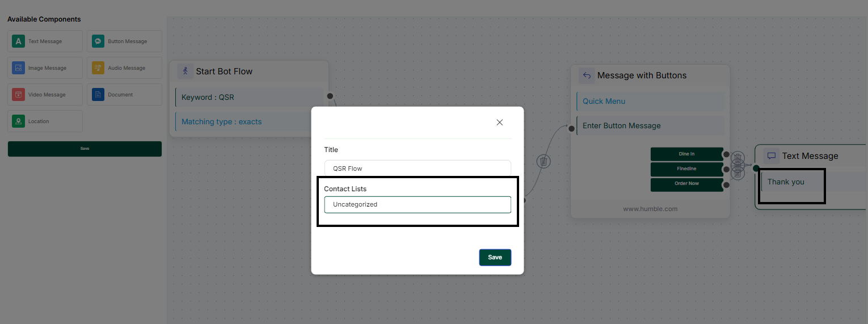
Task: Select the Dine In button option
Action: click(686, 154)
